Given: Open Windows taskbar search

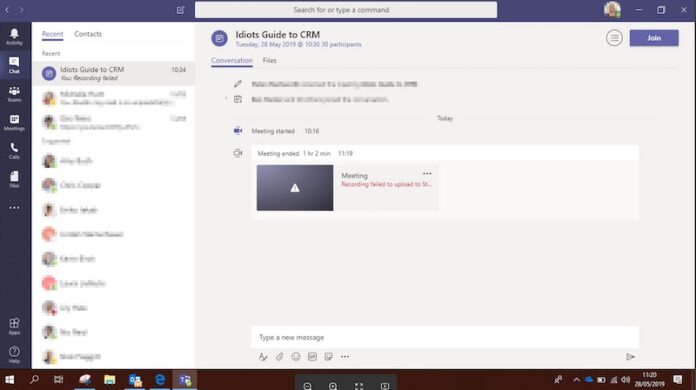Looking at the screenshot, I should click(x=34, y=380).
